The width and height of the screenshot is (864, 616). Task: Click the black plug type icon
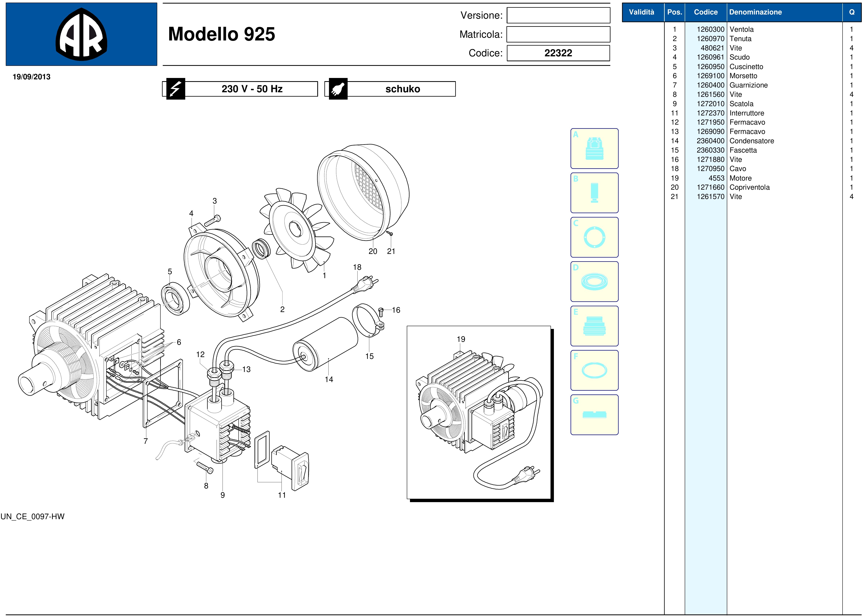(x=338, y=89)
